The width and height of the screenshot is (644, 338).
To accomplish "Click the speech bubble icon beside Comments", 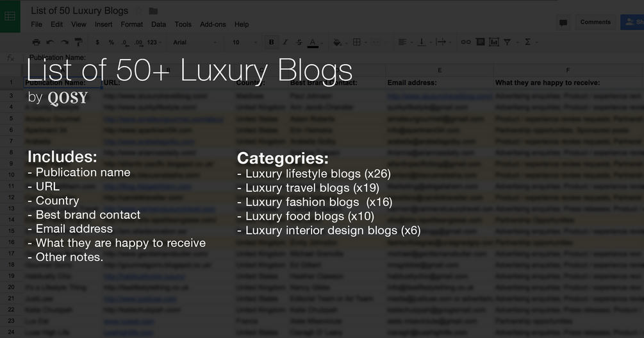I will click(x=563, y=22).
